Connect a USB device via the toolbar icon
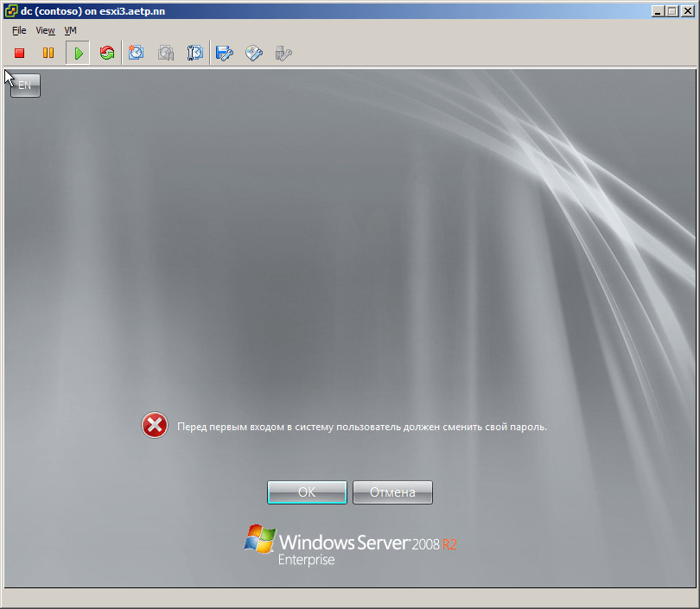Viewport: 700px width, 609px height. [x=283, y=53]
